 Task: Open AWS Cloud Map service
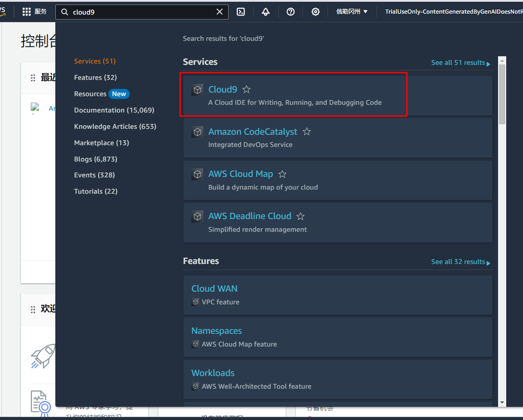[240, 174]
